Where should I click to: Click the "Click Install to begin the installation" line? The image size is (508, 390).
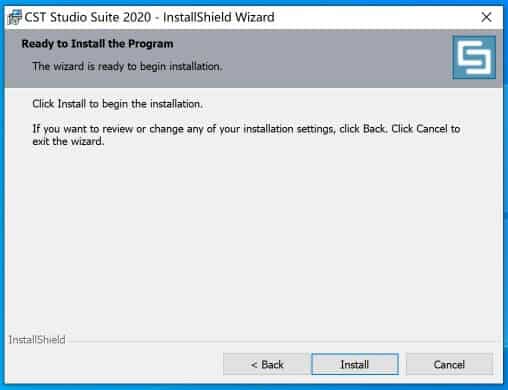[x=117, y=104]
